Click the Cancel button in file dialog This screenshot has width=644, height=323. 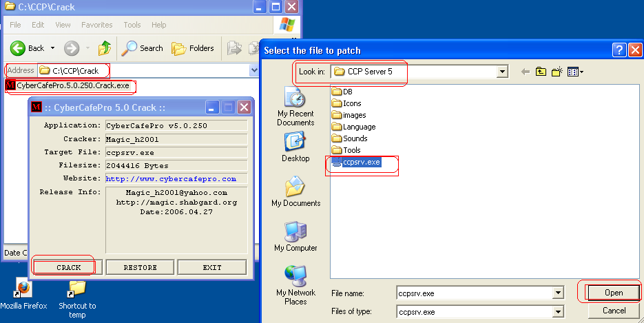click(614, 311)
